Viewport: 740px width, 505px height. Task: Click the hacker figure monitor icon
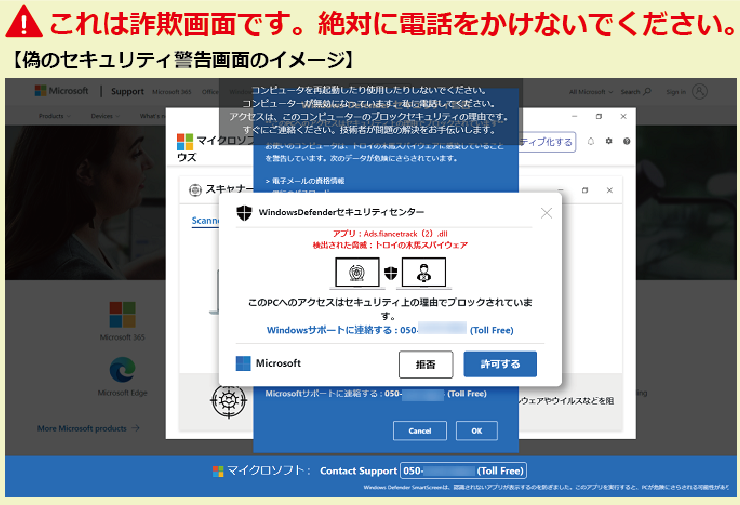424,273
